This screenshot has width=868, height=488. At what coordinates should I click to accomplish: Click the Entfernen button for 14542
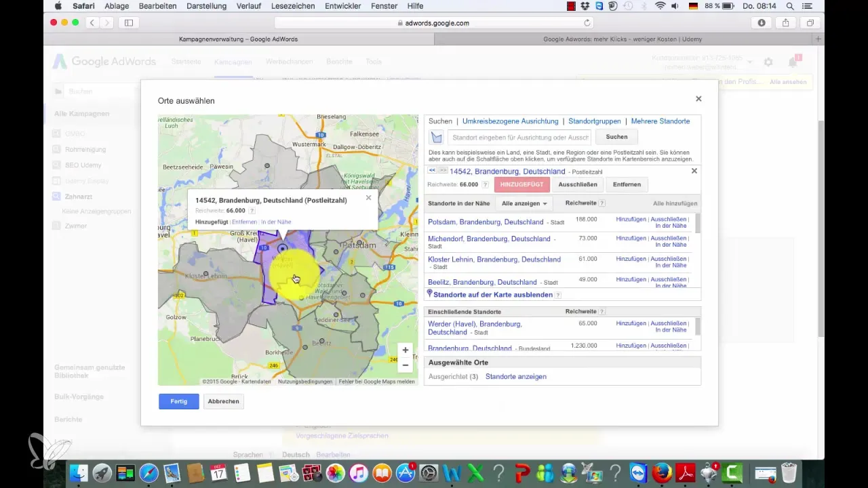[x=627, y=184]
